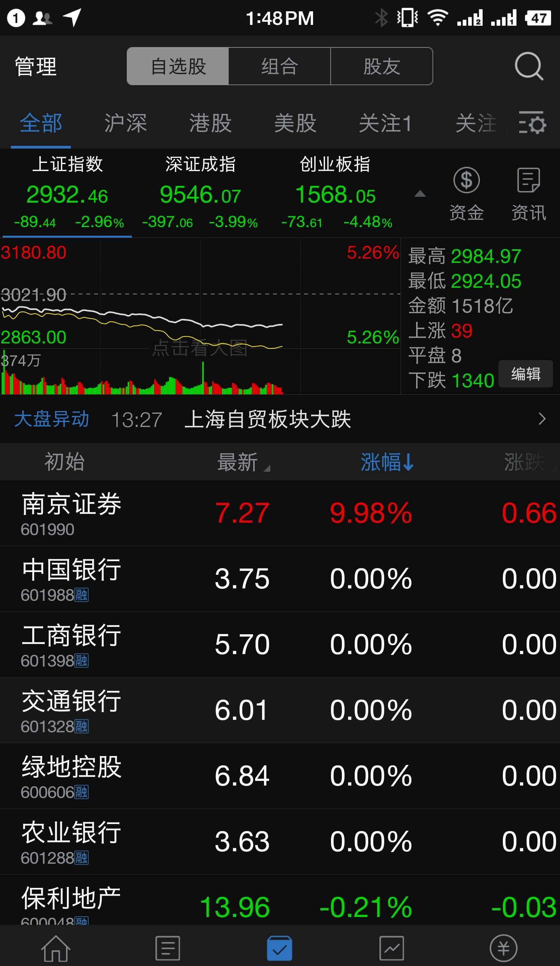Screen dimensions: 560x966
Task: Select the 全部 tab
Action: pyautogui.click(x=41, y=124)
